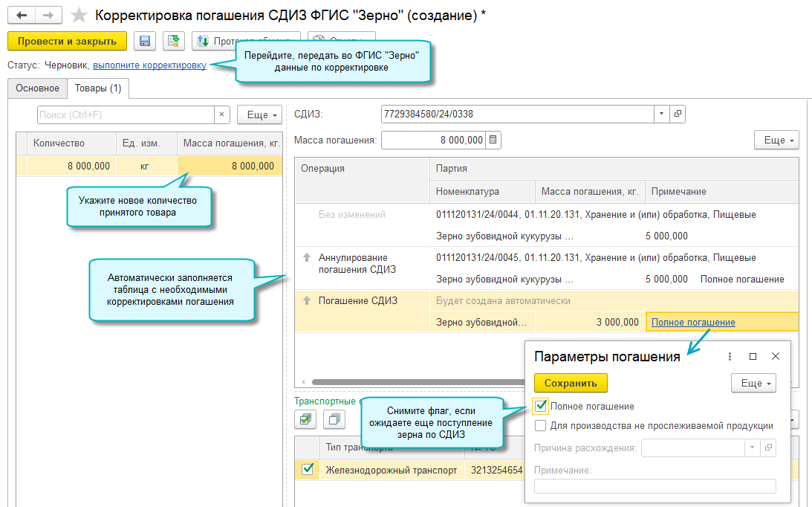Viewport: 812px width, 507px height.
Task: Switch to the Основное tab
Action: (37, 88)
